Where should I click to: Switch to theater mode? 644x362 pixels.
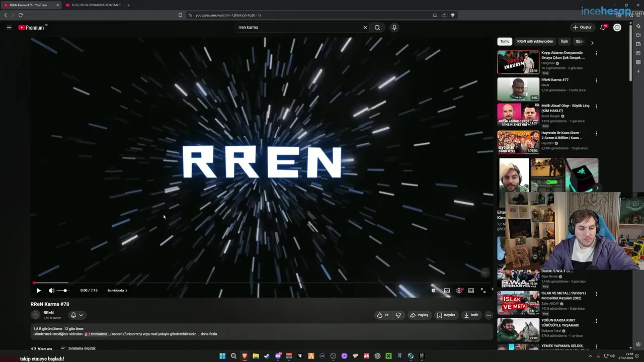(x=471, y=290)
